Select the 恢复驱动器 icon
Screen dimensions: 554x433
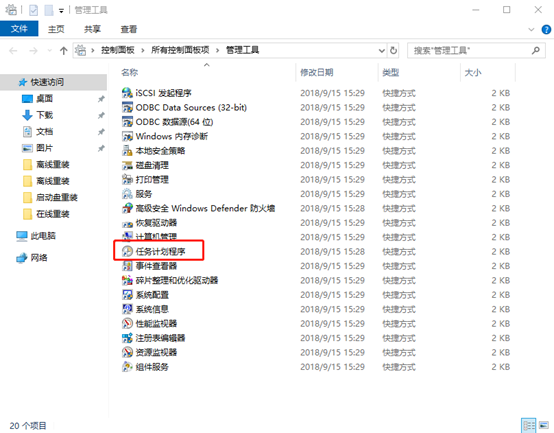(127, 223)
